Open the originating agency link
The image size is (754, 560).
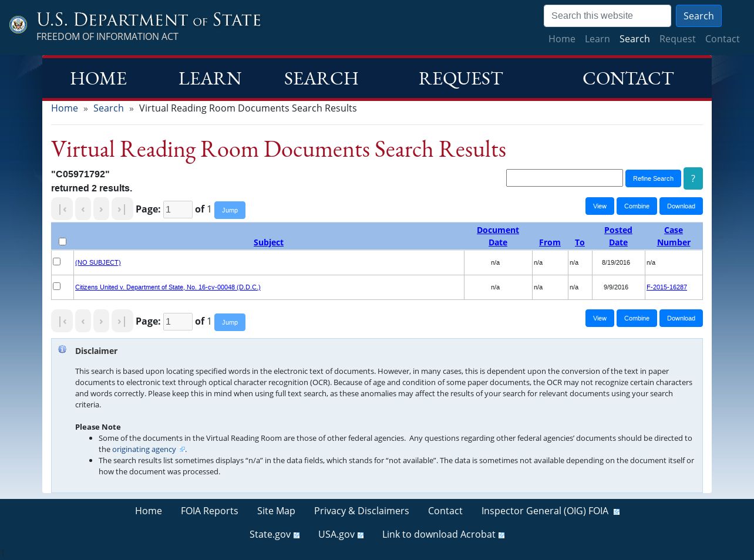(144, 449)
